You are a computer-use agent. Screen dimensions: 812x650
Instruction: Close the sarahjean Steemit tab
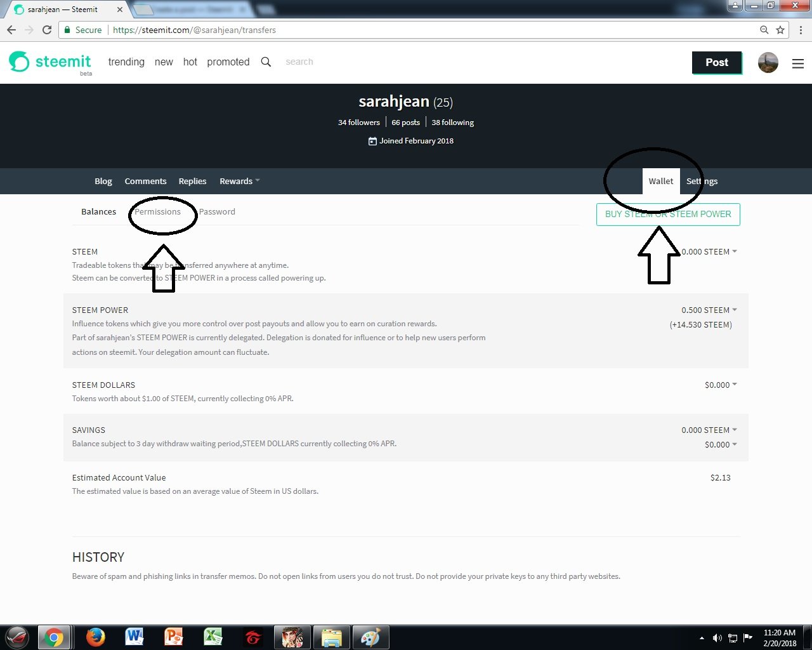(x=120, y=10)
